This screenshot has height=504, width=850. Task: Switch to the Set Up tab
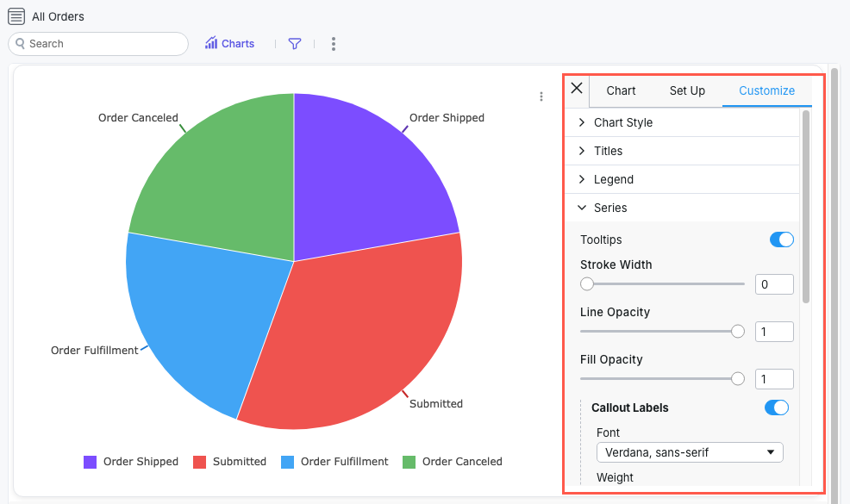click(687, 90)
